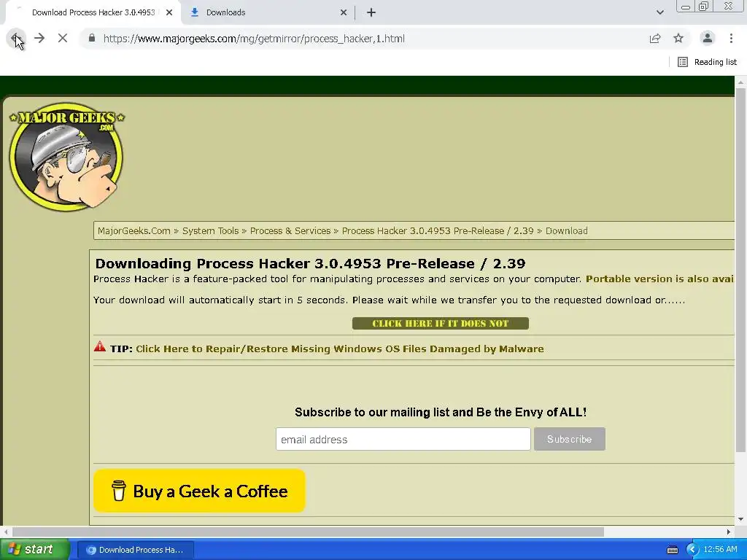
Task: Click the Download breadcrumb text
Action: click(566, 231)
